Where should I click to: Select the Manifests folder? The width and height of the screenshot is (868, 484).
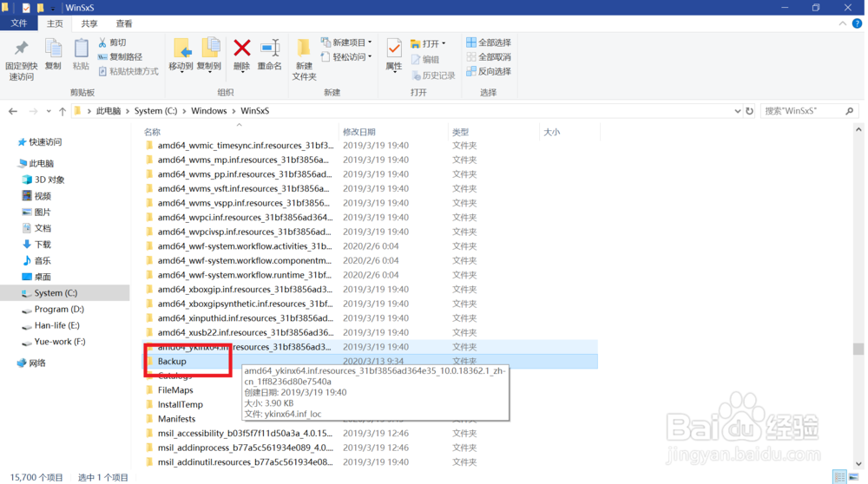coord(176,419)
